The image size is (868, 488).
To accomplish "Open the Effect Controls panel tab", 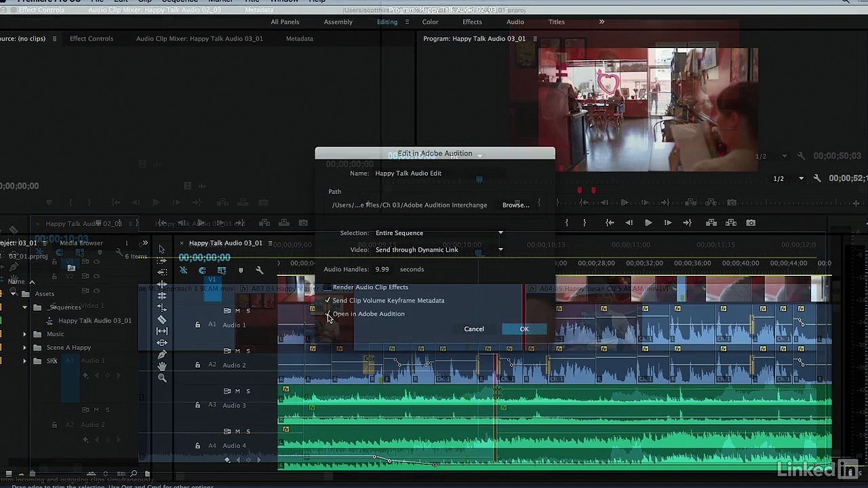I will [x=92, y=39].
